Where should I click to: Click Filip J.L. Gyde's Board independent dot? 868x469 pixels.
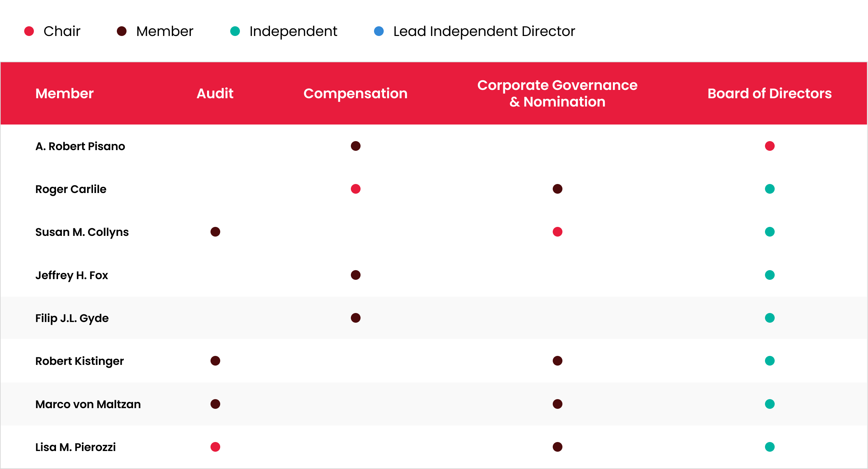(769, 318)
